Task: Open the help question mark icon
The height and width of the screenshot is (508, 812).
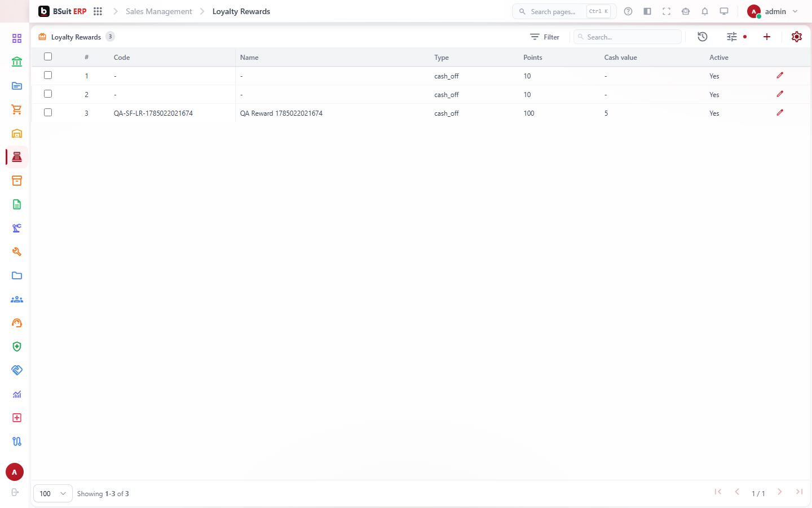Action: pos(628,11)
